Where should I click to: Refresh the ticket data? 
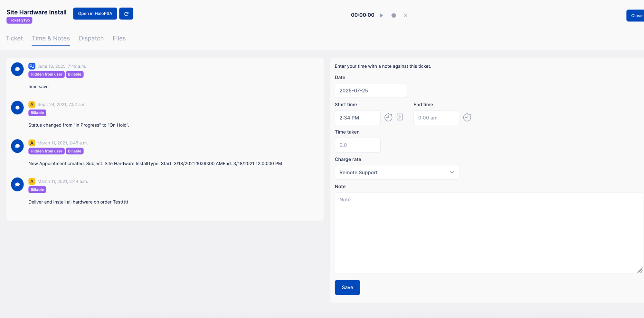(126, 13)
